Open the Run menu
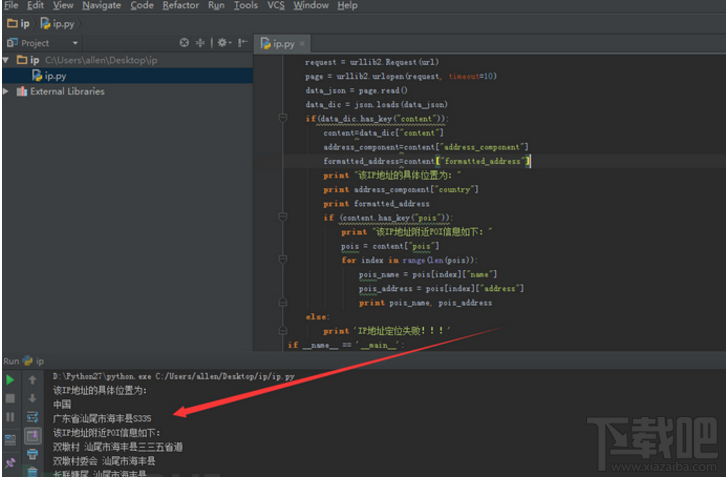 [216, 6]
